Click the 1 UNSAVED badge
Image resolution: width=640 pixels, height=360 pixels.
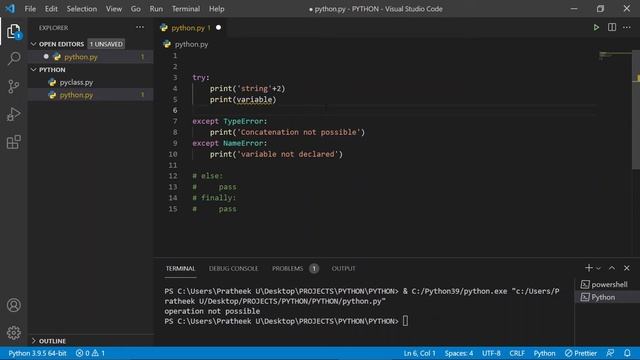click(x=106, y=44)
